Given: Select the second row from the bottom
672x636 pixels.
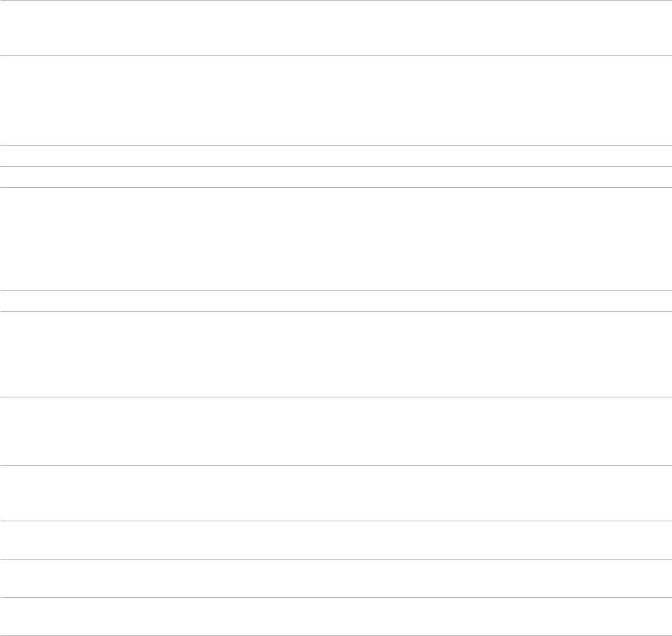Looking at the screenshot, I should pos(336,578).
